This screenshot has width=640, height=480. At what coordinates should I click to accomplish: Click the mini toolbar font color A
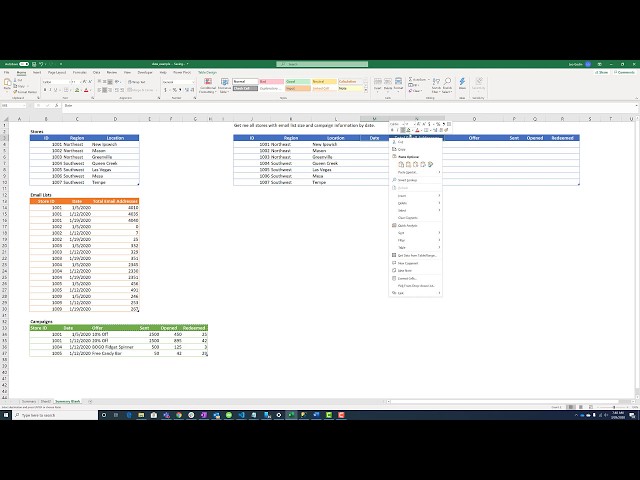pos(417,130)
